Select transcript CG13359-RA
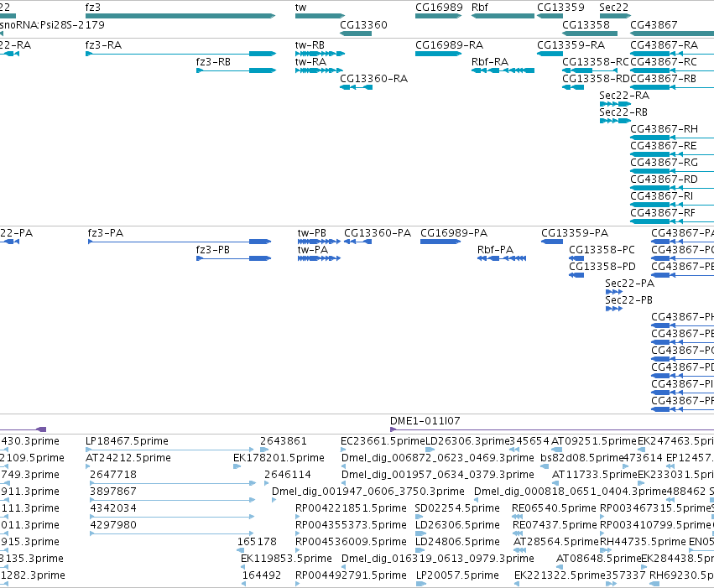Viewport: 714px width, 588px height. click(x=550, y=54)
